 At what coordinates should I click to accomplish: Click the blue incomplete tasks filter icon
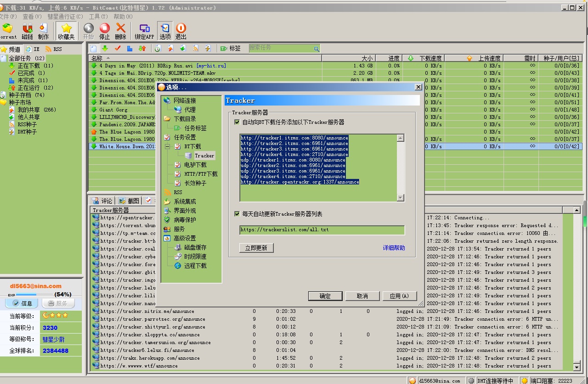[x=130, y=48]
